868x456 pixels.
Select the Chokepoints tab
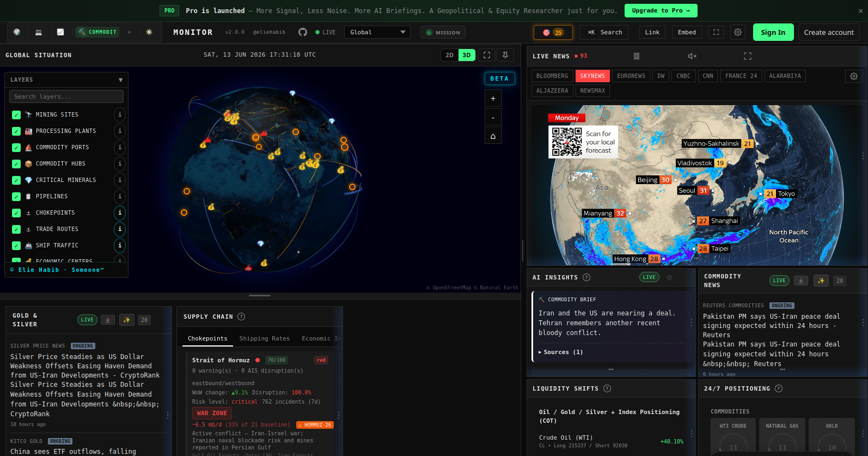207,338
